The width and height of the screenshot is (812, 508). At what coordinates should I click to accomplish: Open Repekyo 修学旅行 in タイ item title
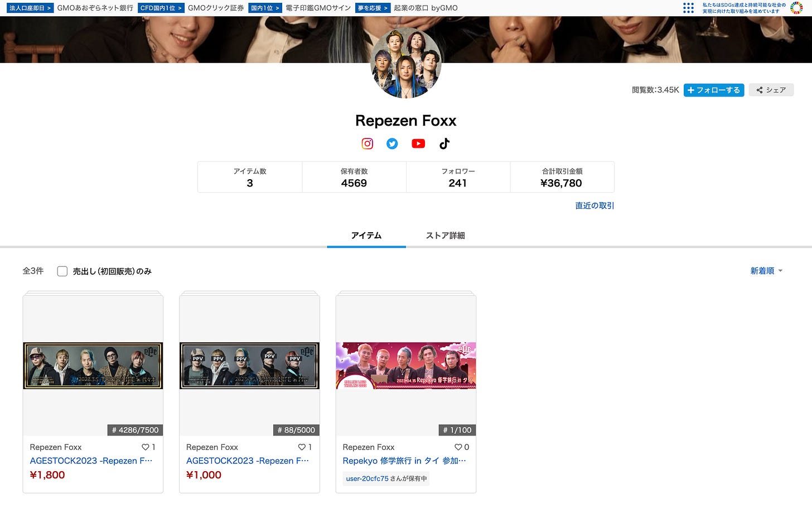click(404, 461)
